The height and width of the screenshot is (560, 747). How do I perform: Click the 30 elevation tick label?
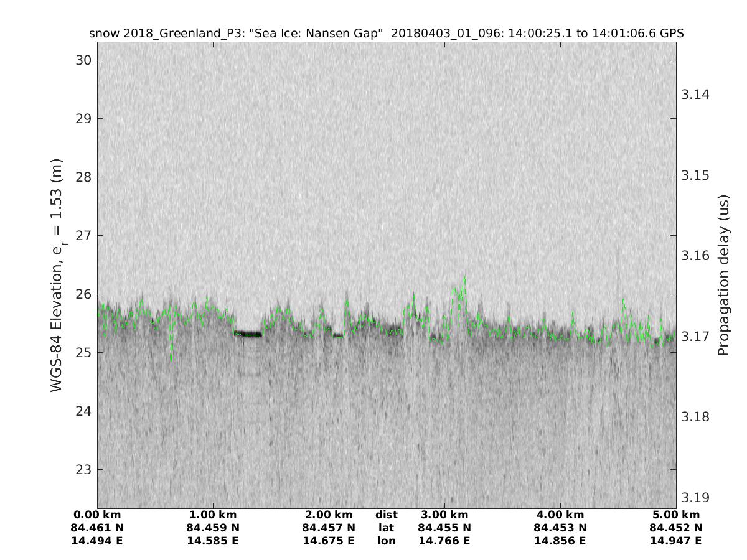point(83,60)
